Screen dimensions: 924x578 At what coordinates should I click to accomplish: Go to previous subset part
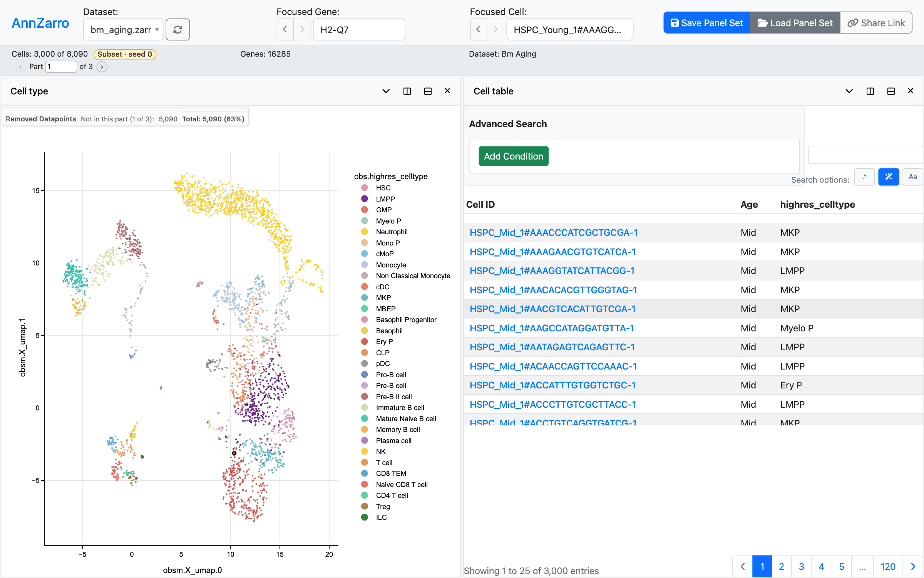tap(20, 67)
